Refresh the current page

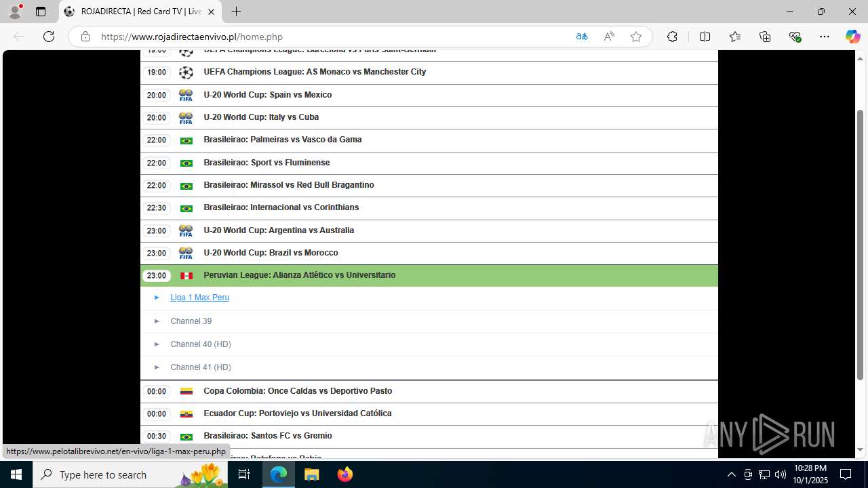point(49,37)
